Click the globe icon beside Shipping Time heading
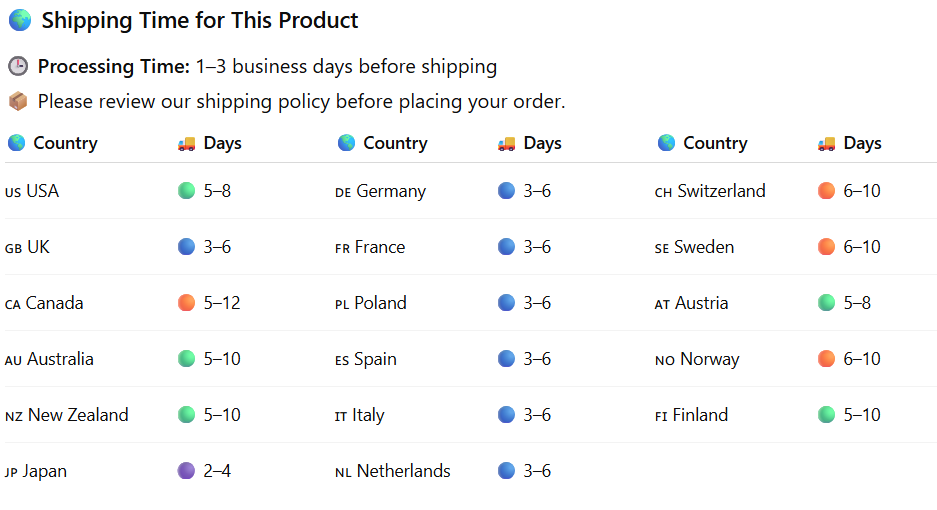Screen dimensions: 937x510 click(20, 20)
